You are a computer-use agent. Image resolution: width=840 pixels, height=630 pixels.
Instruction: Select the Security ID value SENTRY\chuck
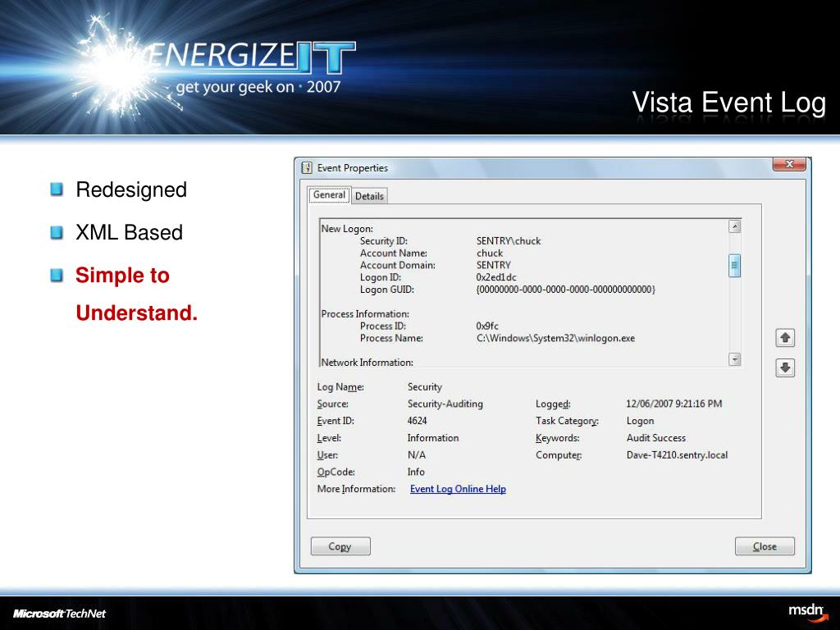(509, 241)
